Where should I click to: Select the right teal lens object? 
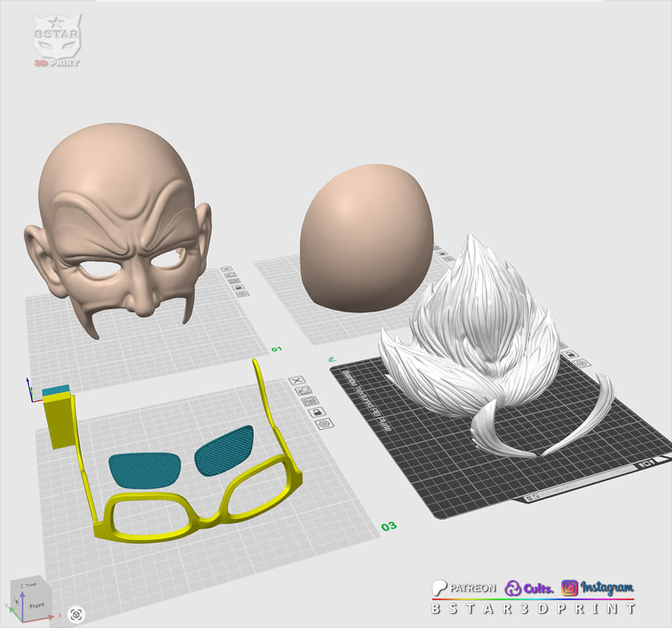[x=224, y=451]
